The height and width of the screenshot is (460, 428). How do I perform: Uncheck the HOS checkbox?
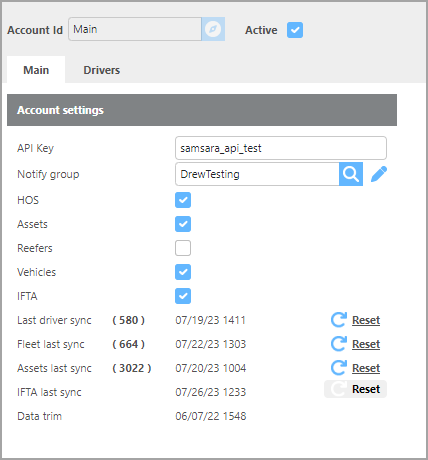[183, 200]
